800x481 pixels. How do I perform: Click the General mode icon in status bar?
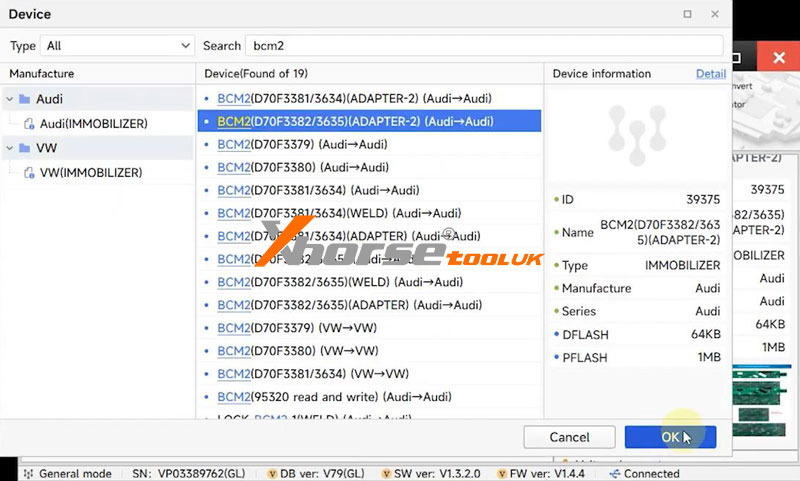point(28,474)
